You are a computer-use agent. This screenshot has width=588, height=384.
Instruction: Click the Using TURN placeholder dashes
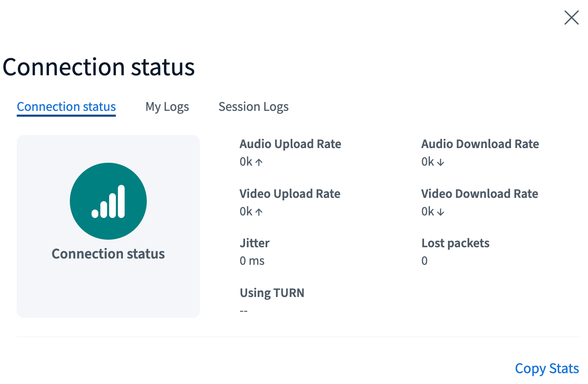(244, 310)
